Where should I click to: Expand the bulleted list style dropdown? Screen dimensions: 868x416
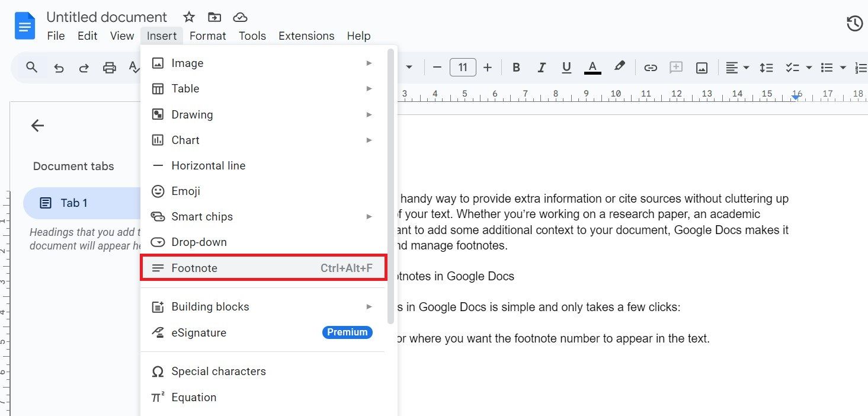tap(841, 67)
